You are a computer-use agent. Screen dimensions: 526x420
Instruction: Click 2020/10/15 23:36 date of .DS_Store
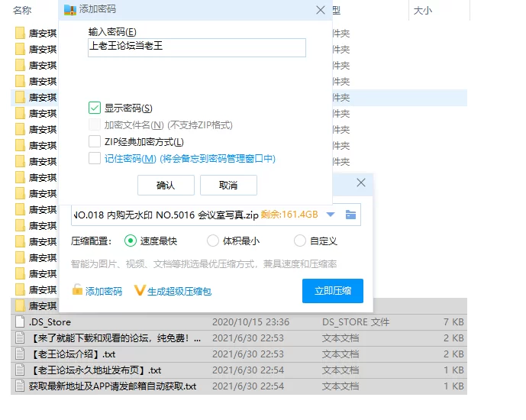[x=250, y=322]
